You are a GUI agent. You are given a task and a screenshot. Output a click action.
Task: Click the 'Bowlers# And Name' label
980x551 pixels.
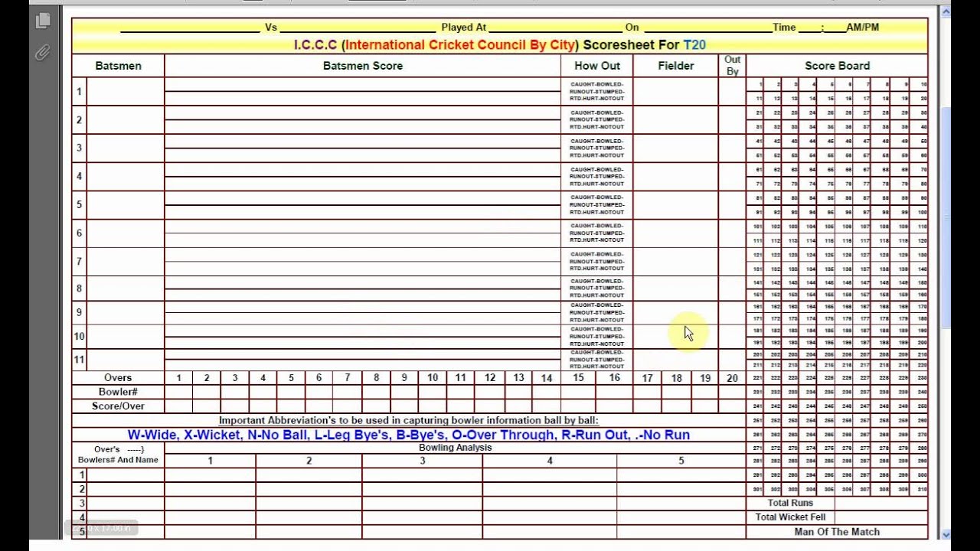tap(118, 460)
